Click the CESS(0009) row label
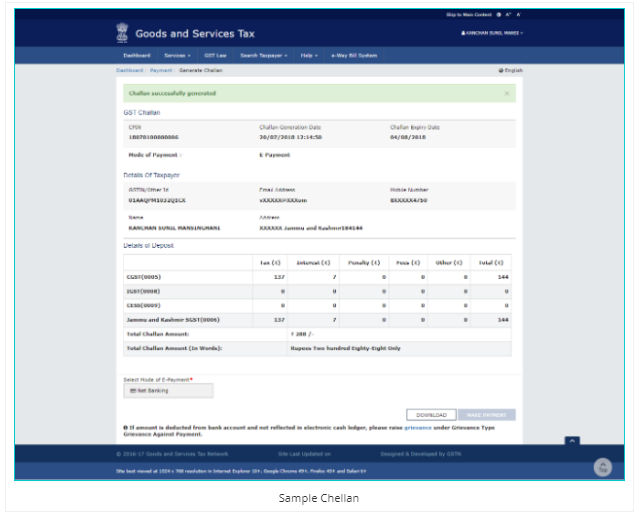 [143, 305]
